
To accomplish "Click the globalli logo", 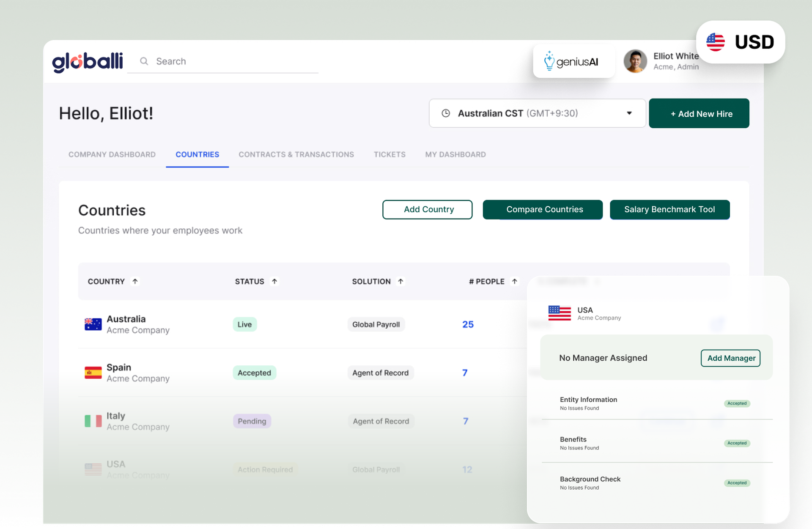I will pyautogui.click(x=88, y=62).
